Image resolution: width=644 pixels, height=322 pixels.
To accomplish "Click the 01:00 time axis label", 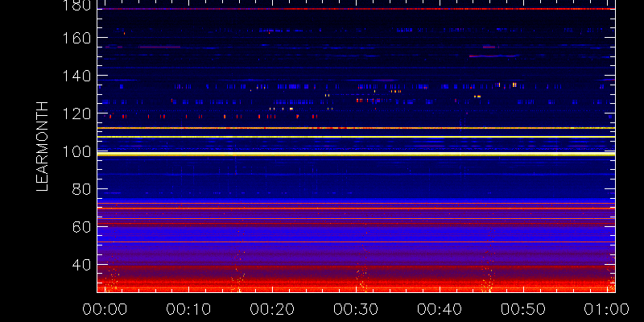I will [607, 309].
